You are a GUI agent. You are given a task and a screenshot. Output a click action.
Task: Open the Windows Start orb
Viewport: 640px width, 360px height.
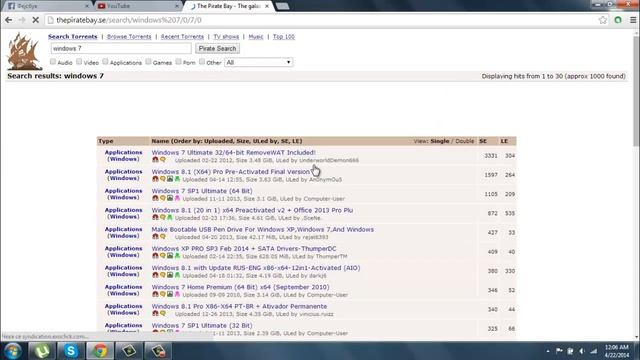point(13,351)
